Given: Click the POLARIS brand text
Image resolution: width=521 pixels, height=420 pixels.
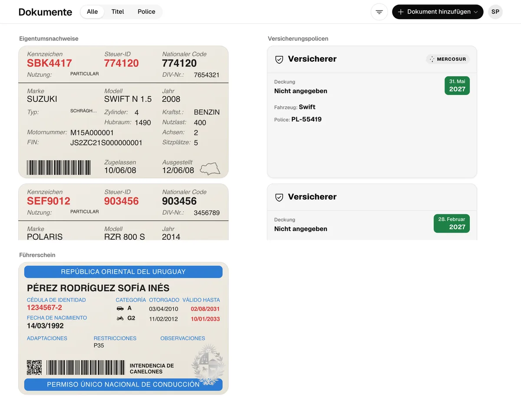Looking at the screenshot, I should [45, 236].
